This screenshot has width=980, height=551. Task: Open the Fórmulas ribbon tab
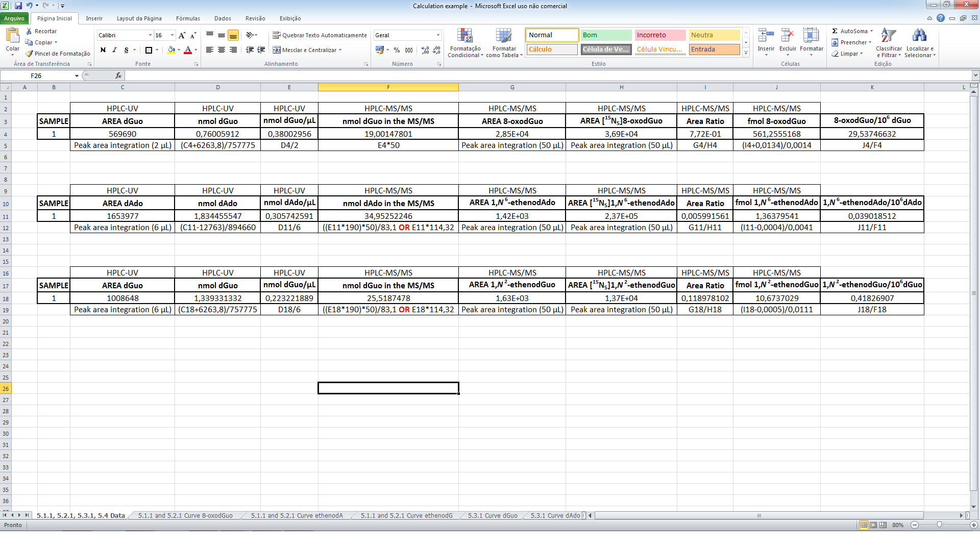tap(188, 18)
